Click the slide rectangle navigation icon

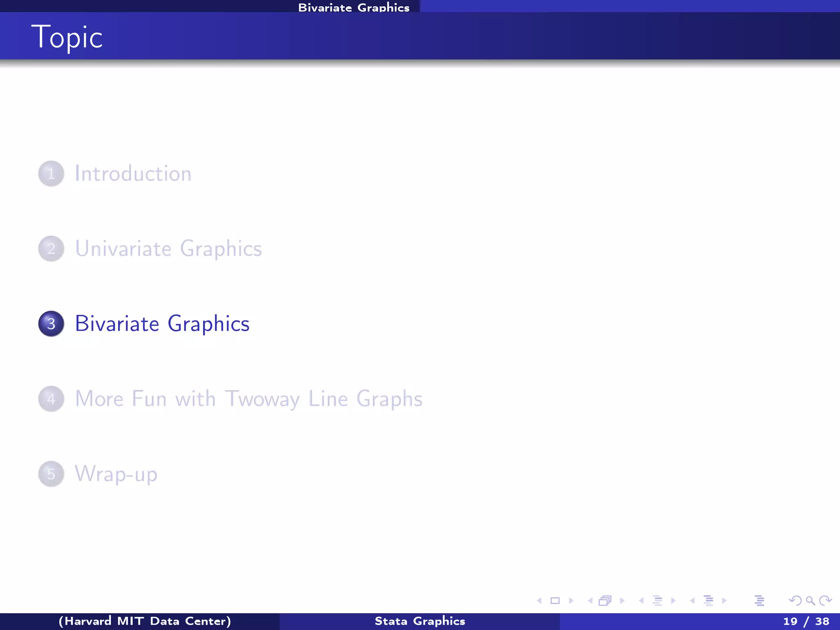(x=555, y=601)
